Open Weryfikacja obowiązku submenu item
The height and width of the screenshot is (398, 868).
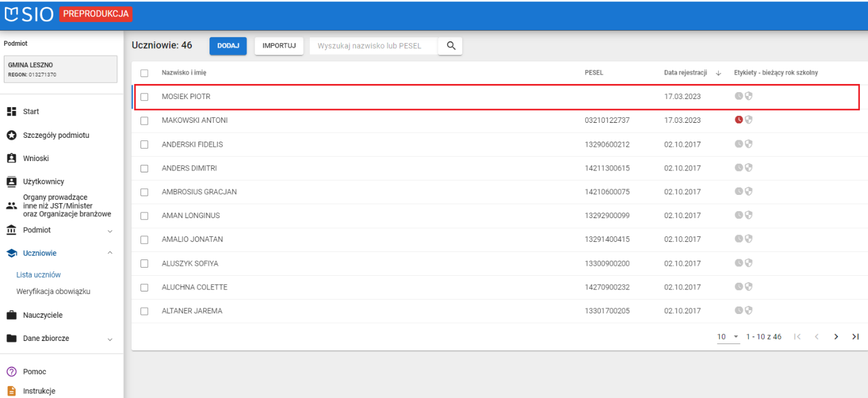point(53,291)
